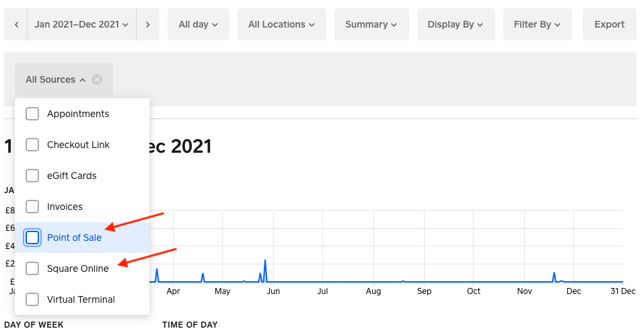Image resolution: width=644 pixels, height=329 pixels.
Task: Enable the Checkout Link checkbox
Action: coord(32,145)
